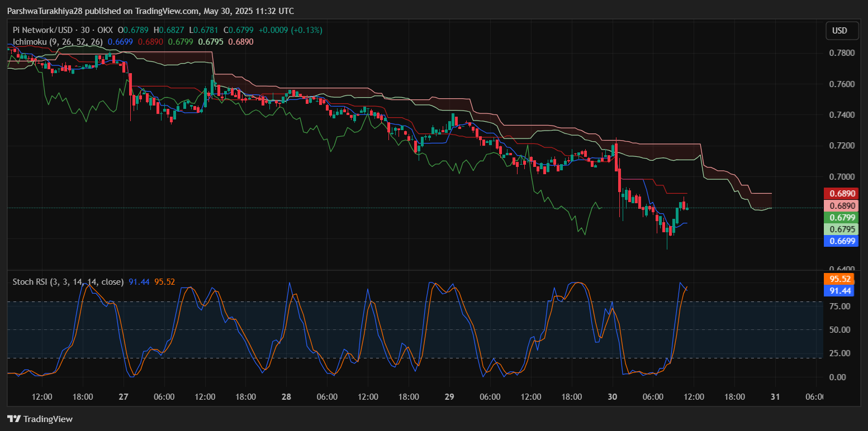Open the USD currency selector
Viewport: 868px width, 431px height.
pos(842,31)
